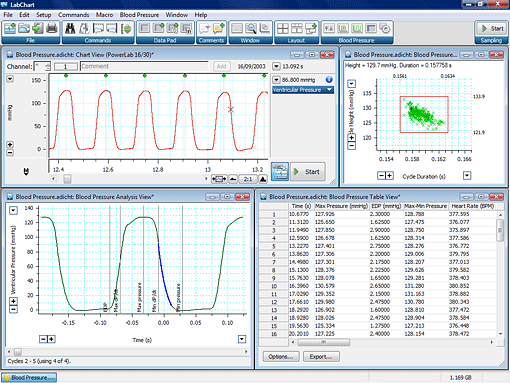Toggle the horizontal compression waveform button
Screen dimensions: 510x383
pos(219,179)
